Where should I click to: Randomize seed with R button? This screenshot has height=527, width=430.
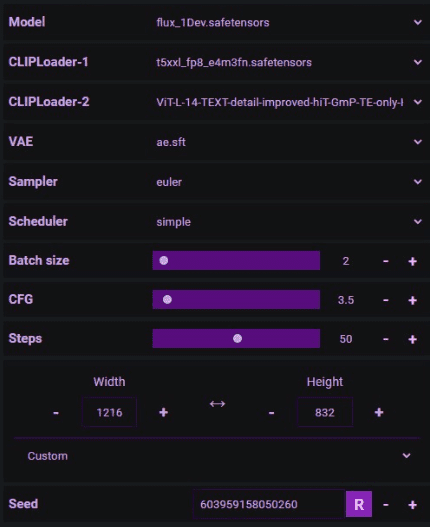click(x=359, y=504)
